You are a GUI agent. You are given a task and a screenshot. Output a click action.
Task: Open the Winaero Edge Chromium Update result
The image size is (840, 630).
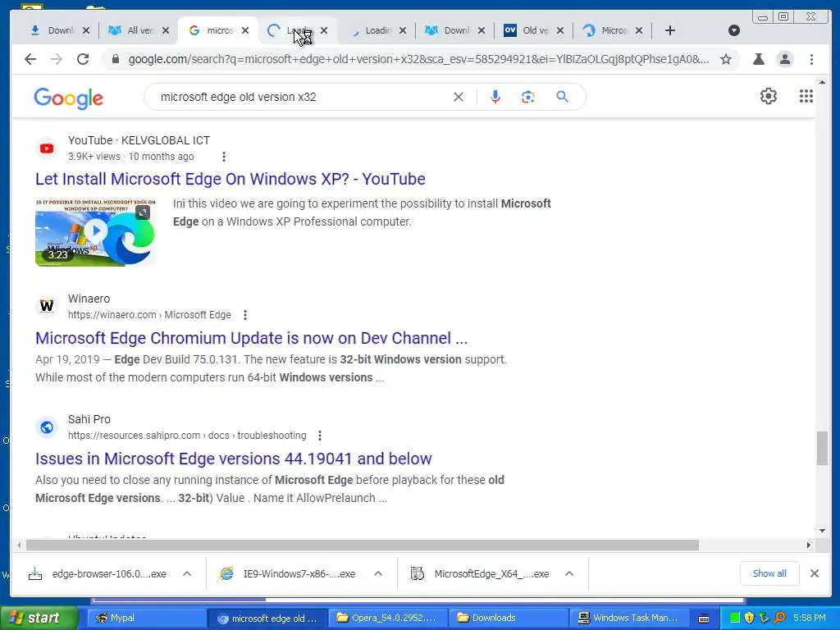[x=251, y=338]
